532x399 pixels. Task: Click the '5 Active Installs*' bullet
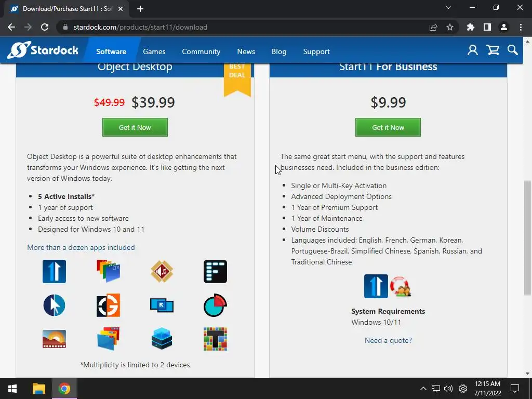tap(66, 196)
